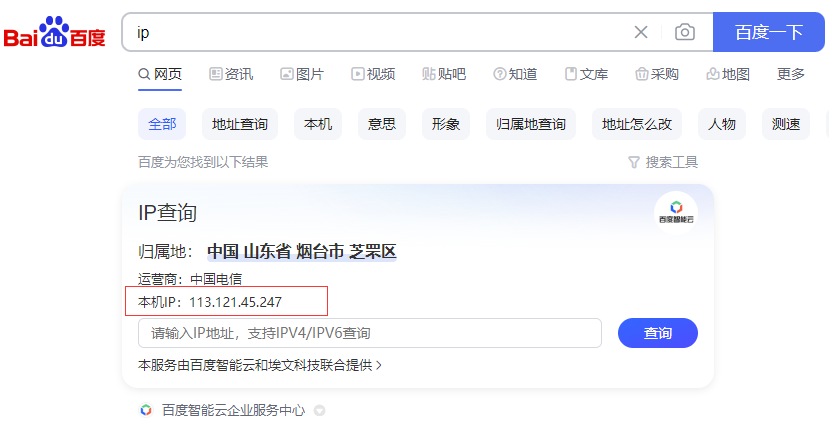Click the IP address 113.121.45.247
Viewport: 829px width, 427px height.
coord(236,302)
